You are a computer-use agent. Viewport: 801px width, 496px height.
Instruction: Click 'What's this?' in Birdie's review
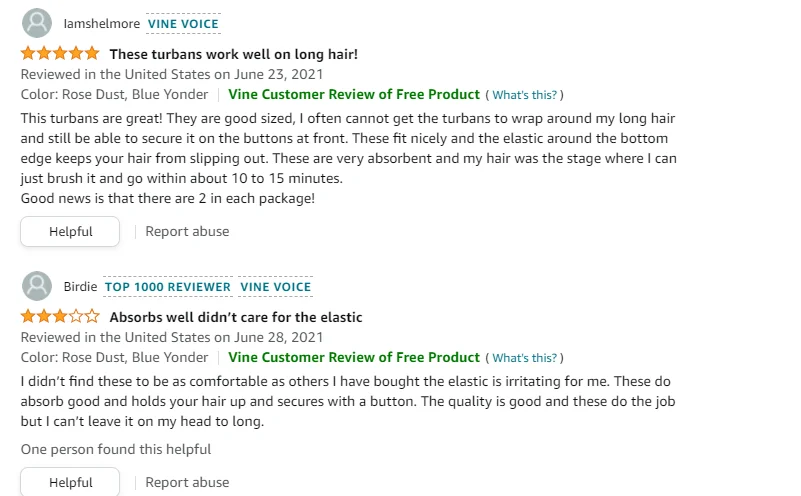click(x=524, y=358)
